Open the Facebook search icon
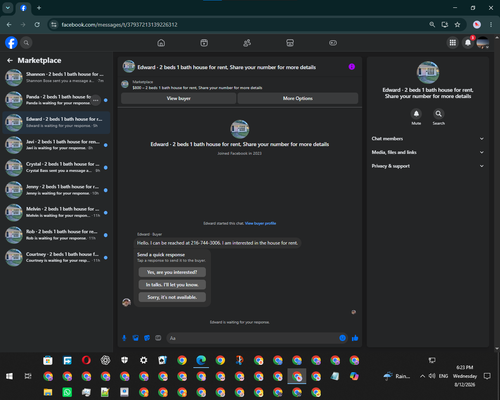This screenshot has height=400, width=500. [x=26, y=43]
